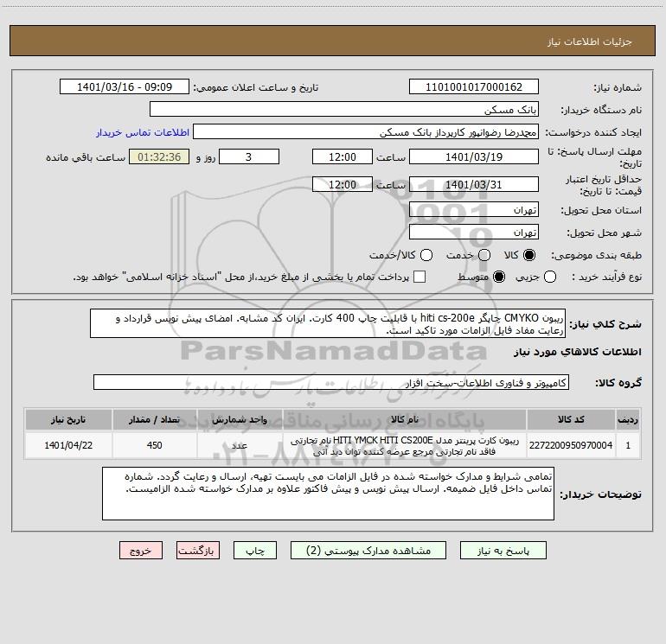Select product code 2272200950970004 cell
This screenshot has width=666, height=644.
pos(571,445)
